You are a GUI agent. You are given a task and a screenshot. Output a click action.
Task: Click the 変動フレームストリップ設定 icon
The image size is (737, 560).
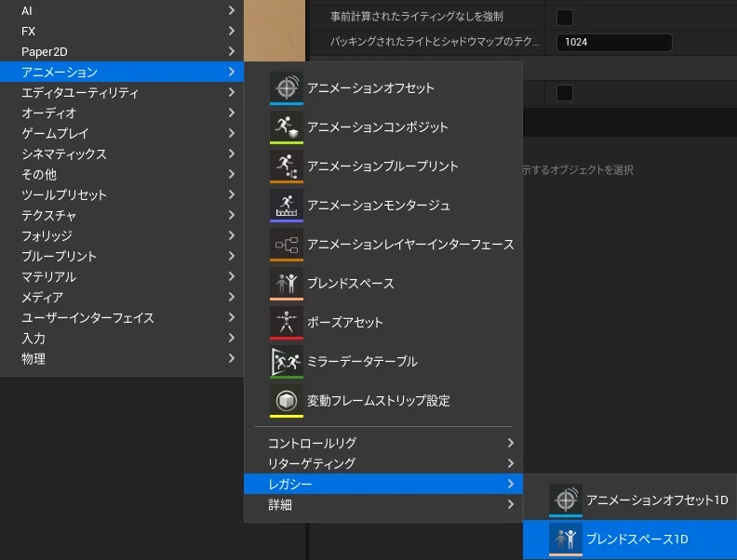coord(286,401)
